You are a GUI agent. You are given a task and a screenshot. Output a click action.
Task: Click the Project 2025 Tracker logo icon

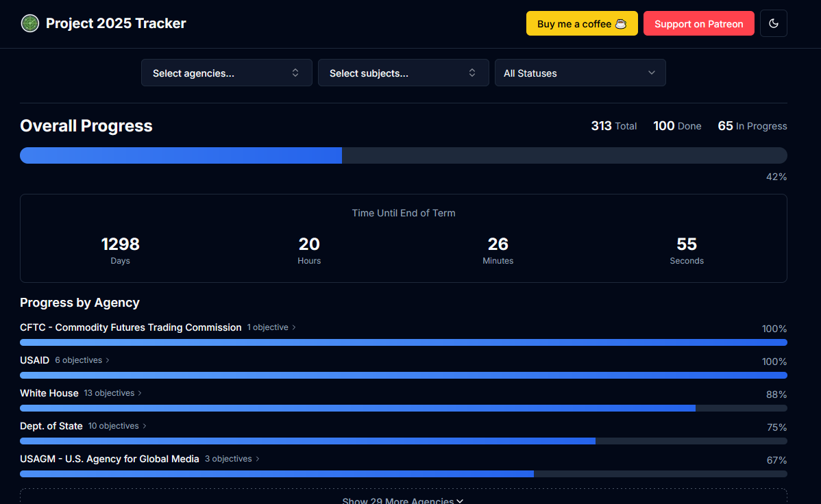[30, 23]
